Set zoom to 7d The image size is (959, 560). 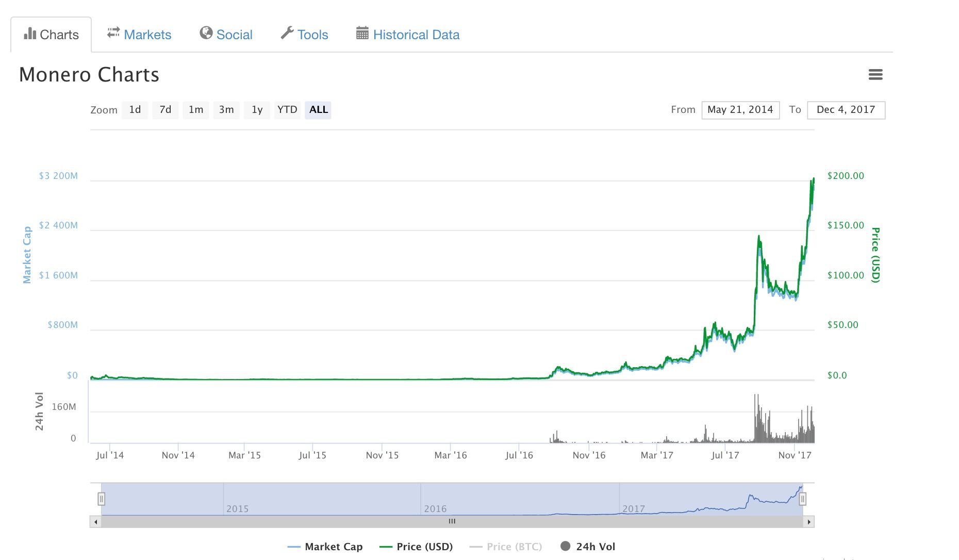click(x=166, y=110)
